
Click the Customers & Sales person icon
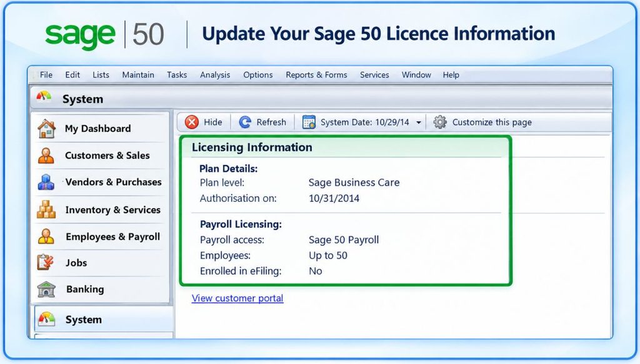click(x=46, y=155)
